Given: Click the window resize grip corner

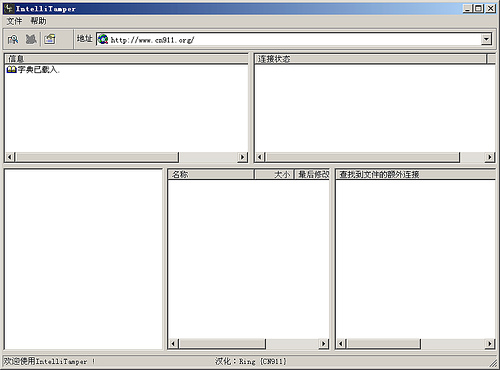Looking at the screenshot, I should click(x=492, y=362).
